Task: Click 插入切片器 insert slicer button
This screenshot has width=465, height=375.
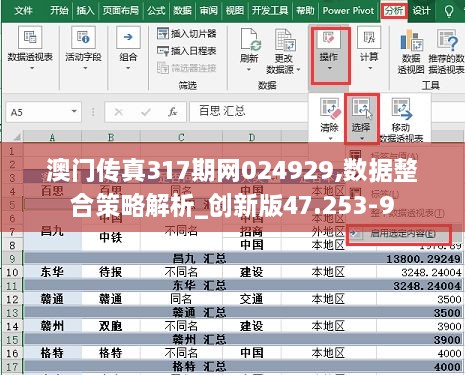Action: pos(187,33)
